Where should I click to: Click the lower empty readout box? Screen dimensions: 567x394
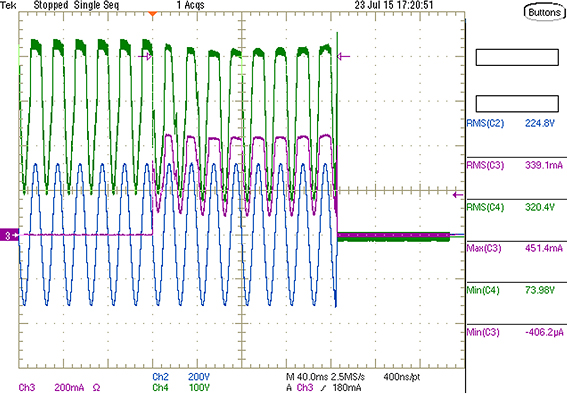click(517, 104)
